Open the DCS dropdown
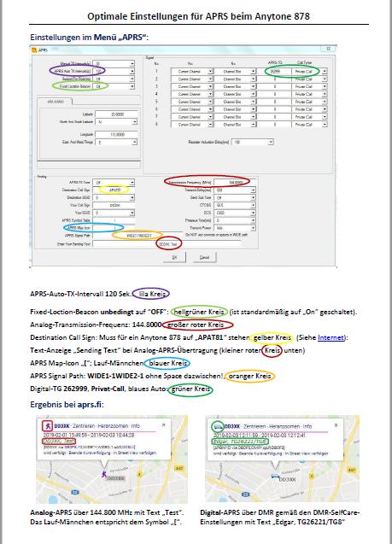The height and width of the screenshot is (544, 392). point(254,213)
